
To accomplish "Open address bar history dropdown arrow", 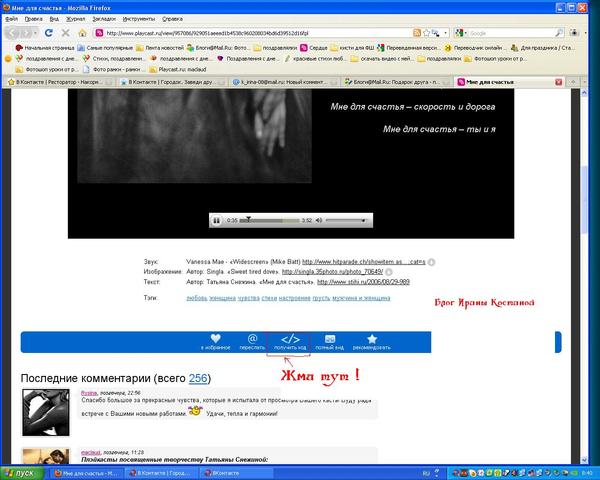I will click(445, 33).
